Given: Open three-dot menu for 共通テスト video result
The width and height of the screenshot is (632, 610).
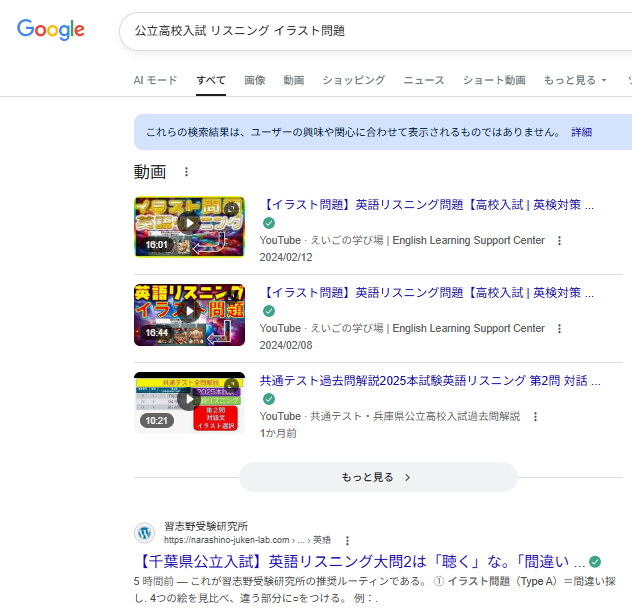Looking at the screenshot, I should 535,417.
